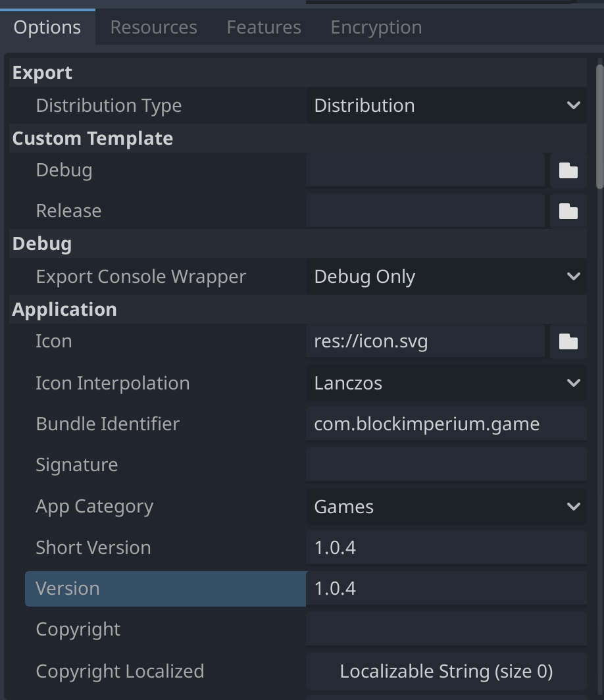Click the Version value field showing 1.0.4

pyautogui.click(x=446, y=588)
